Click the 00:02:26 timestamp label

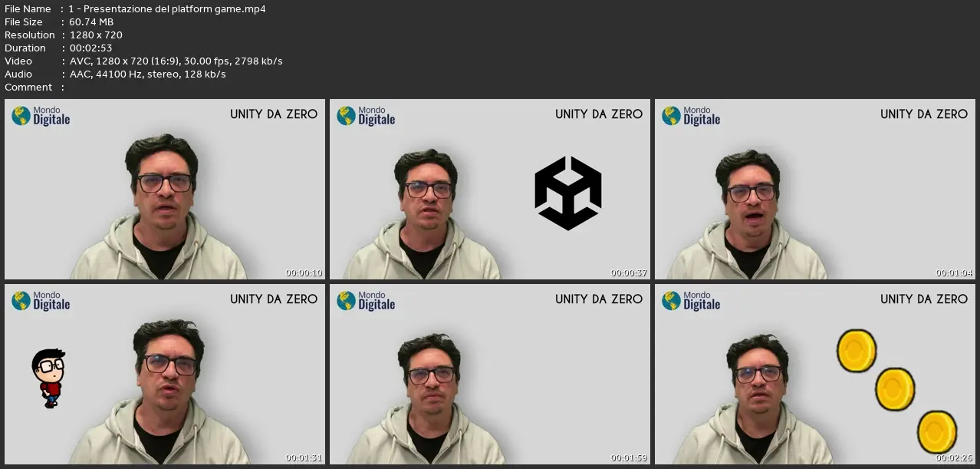[x=954, y=458]
